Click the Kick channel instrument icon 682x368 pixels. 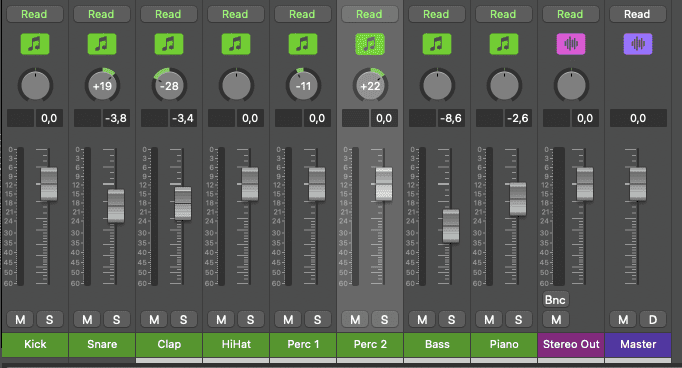coord(35,44)
